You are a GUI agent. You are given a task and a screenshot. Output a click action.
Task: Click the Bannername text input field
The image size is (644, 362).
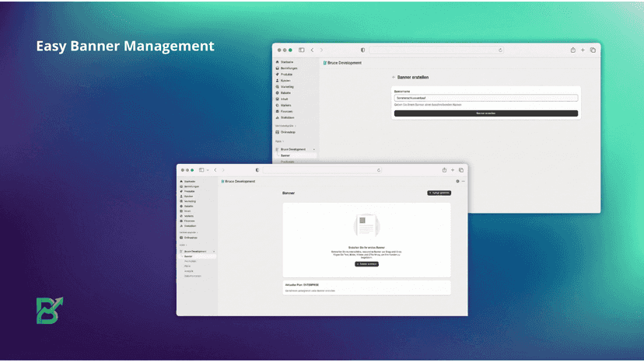tap(486, 98)
